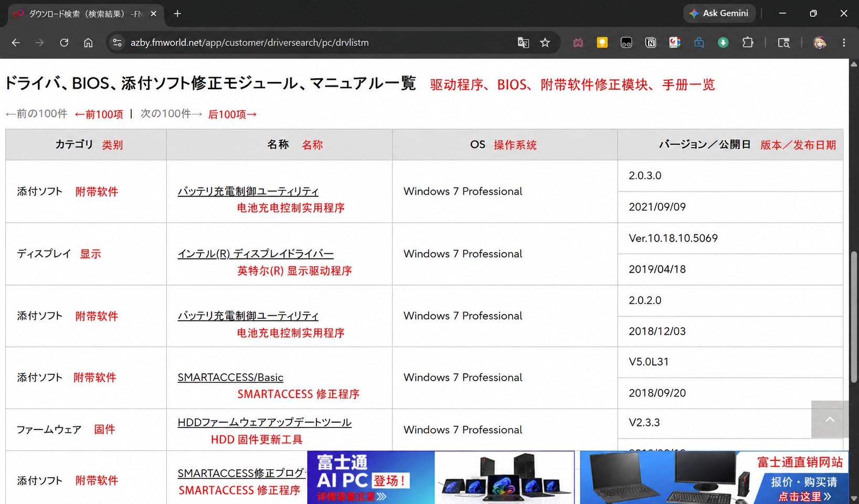
Task: Click the date 2019/04/18 cell
Action: pyautogui.click(x=730, y=270)
